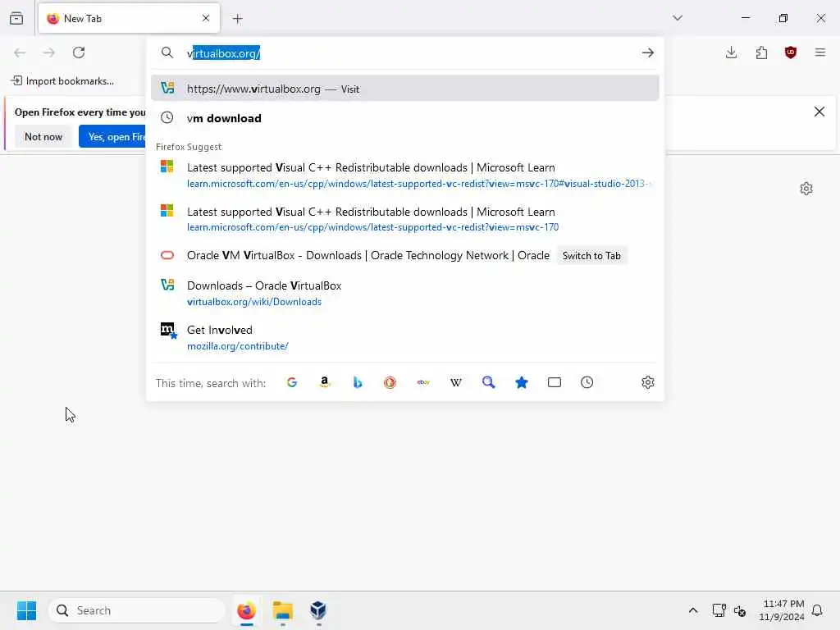Viewport: 840px width, 630px height.
Task: Open Downloads – Oracle VirtualBox suggestion
Action: point(404,293)
